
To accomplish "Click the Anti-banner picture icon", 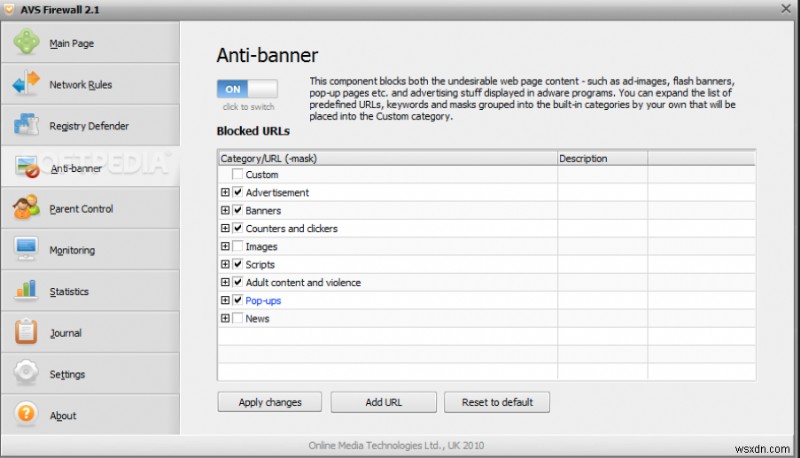I will tap(27, 167).
